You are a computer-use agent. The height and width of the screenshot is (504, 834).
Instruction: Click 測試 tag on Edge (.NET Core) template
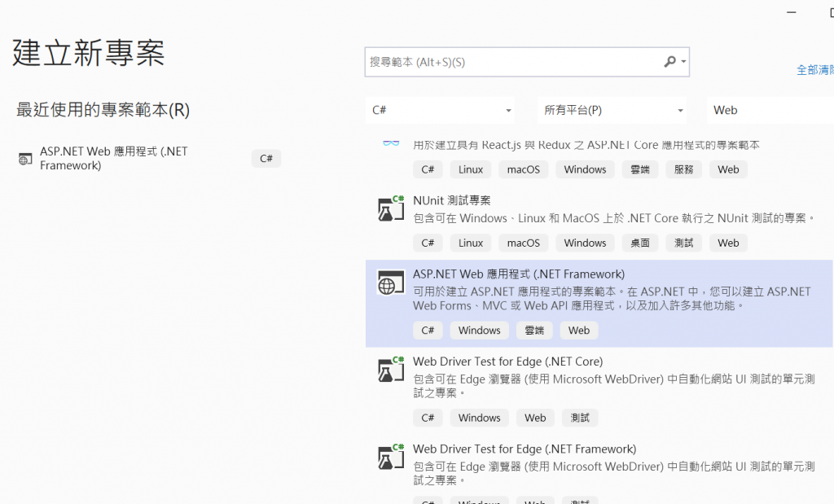(x=580, y=418)
